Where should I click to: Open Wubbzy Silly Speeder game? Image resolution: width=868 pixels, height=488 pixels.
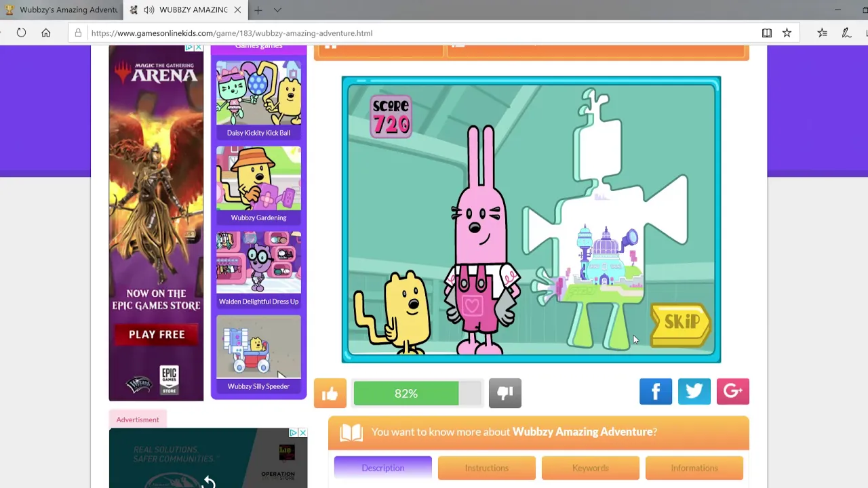(x=258, y=353)
